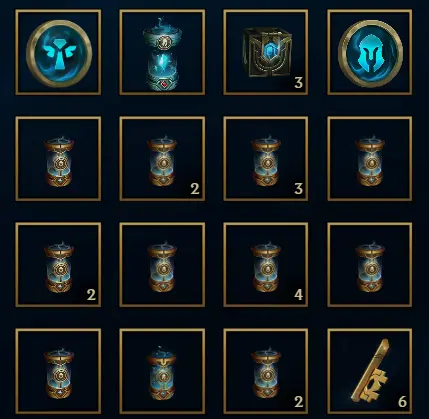This screenshot has height=419, width=429.
Task: Click last capsule in the third row
Action: 370,265
